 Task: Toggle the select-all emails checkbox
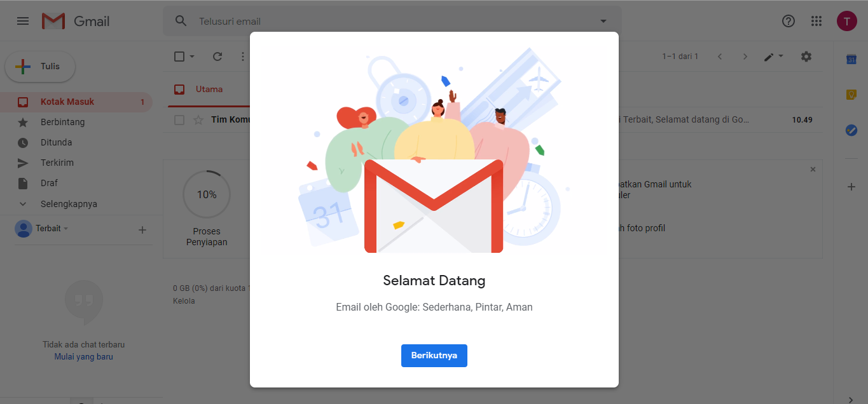pos(179,57)
